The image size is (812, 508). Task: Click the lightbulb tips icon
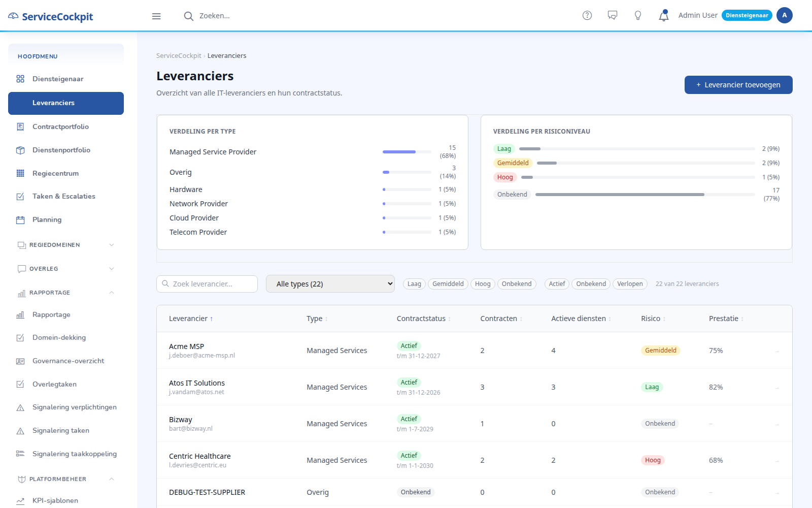coord(638,15)
